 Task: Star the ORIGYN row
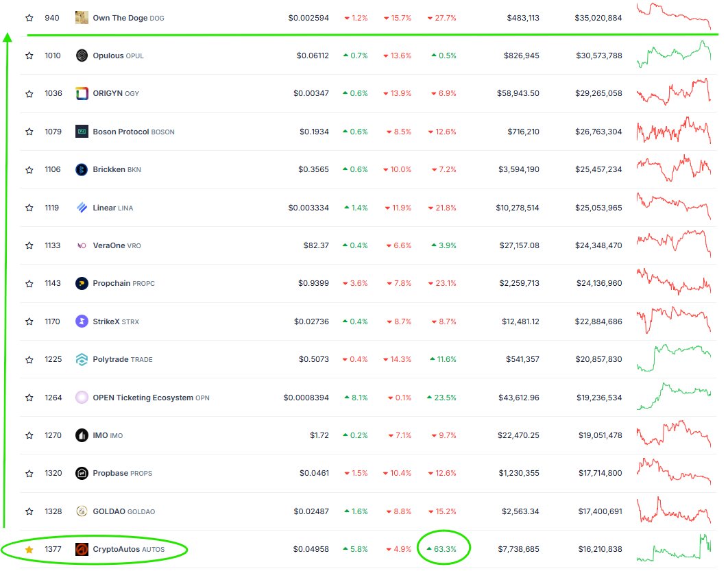click(29, 93)
